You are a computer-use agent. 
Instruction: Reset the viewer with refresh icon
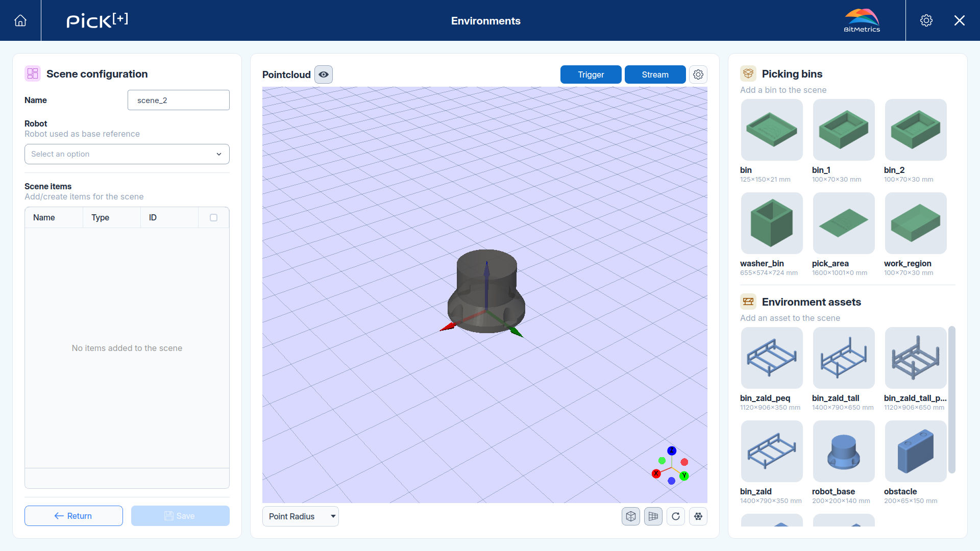[x=676, y=516]
